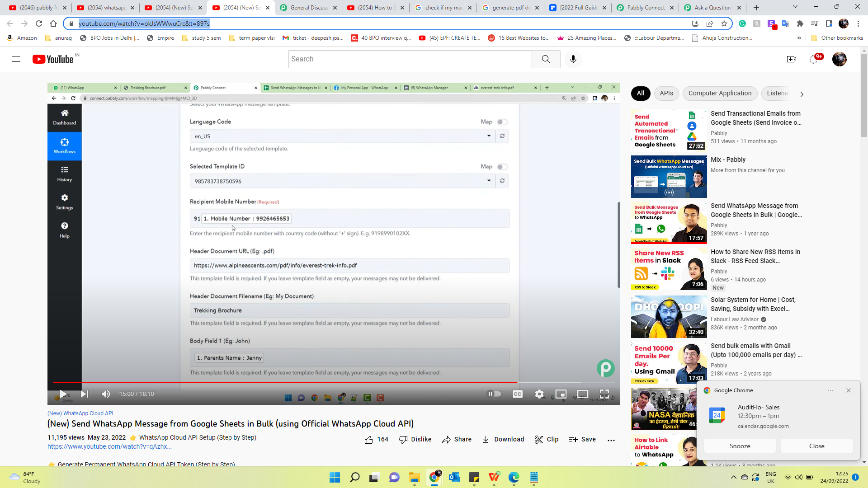Create a Clip of this video
The image size is (868, 488).
tap(546, 440)
